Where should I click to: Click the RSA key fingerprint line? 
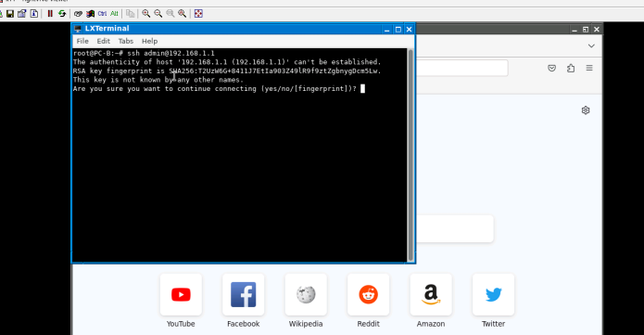[227, 71]
